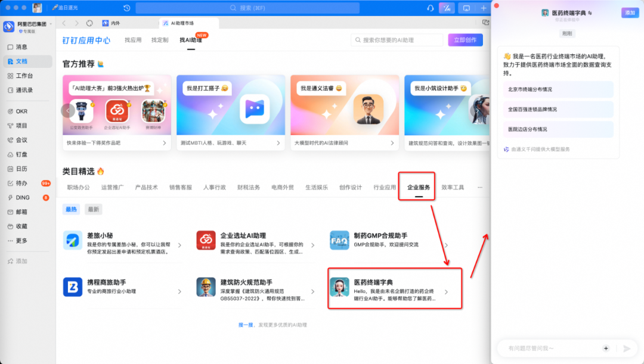Image resolution: width=644 pixels, height=364 pixels.
Task: Click the 搜一搜 link
Action: (246, 325)
